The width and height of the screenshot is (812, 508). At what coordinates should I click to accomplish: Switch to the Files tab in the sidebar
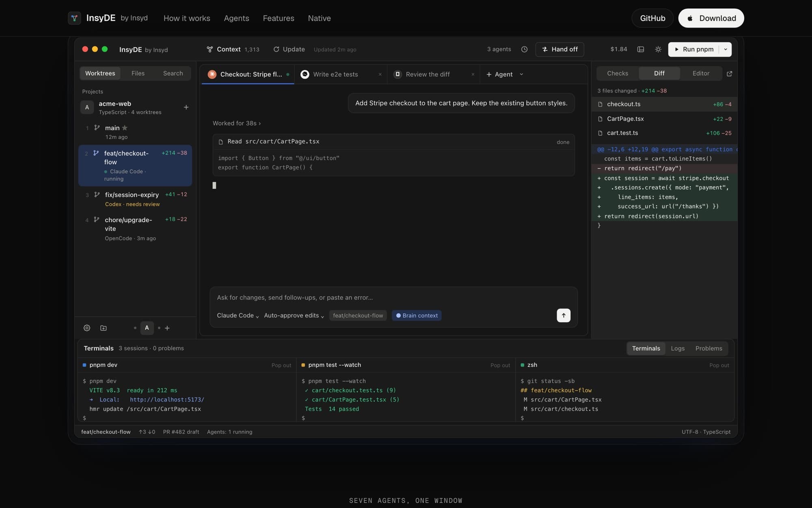[x=138, y=73]
